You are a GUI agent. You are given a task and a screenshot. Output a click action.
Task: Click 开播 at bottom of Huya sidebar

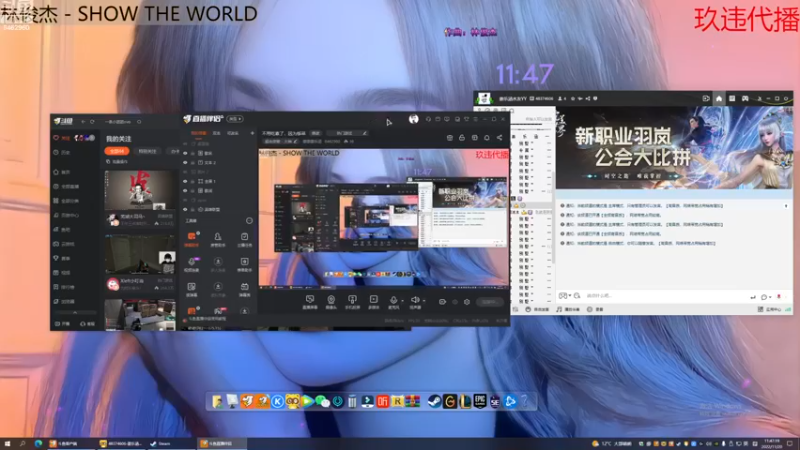[63, 324]
